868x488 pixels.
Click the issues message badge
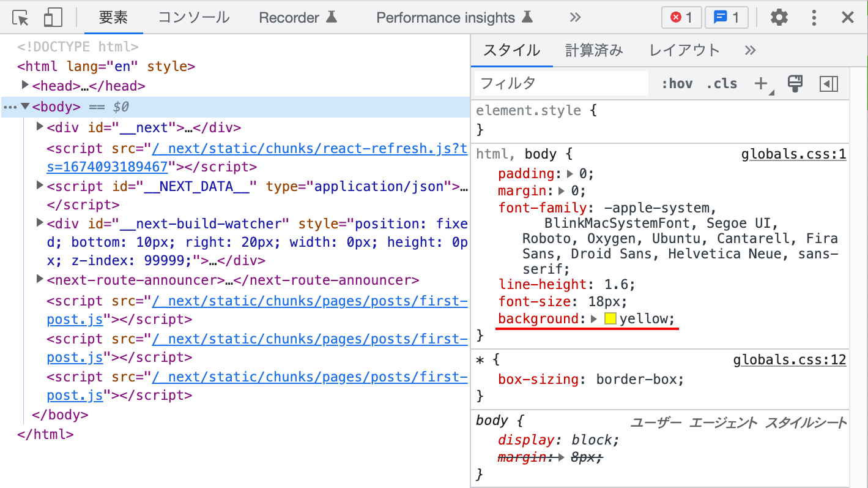pyautogui.click(x=727, y=18)
